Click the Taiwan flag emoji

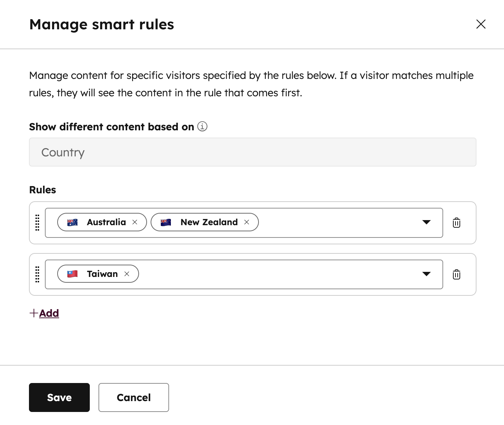[x=72, y=274]
